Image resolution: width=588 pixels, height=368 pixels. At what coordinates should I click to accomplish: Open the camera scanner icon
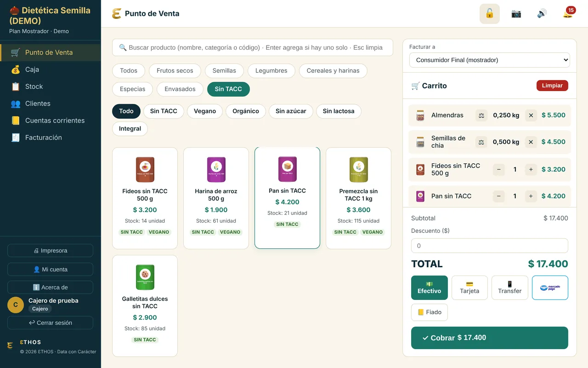click(x=516, y=14)
